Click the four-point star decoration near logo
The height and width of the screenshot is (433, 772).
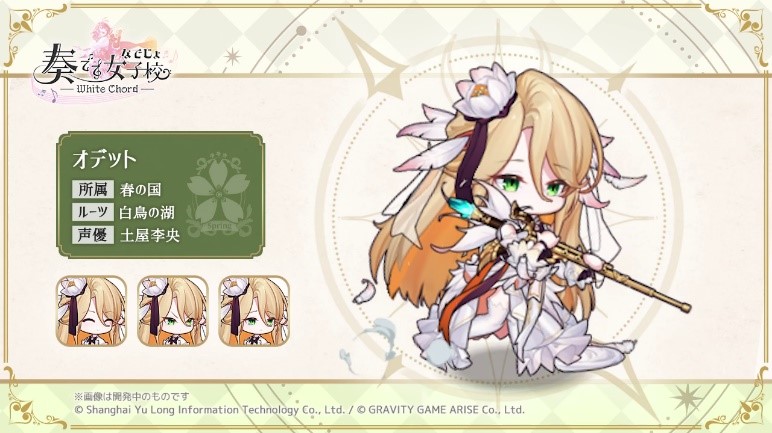pyautogui.click(x=232, y=57)
